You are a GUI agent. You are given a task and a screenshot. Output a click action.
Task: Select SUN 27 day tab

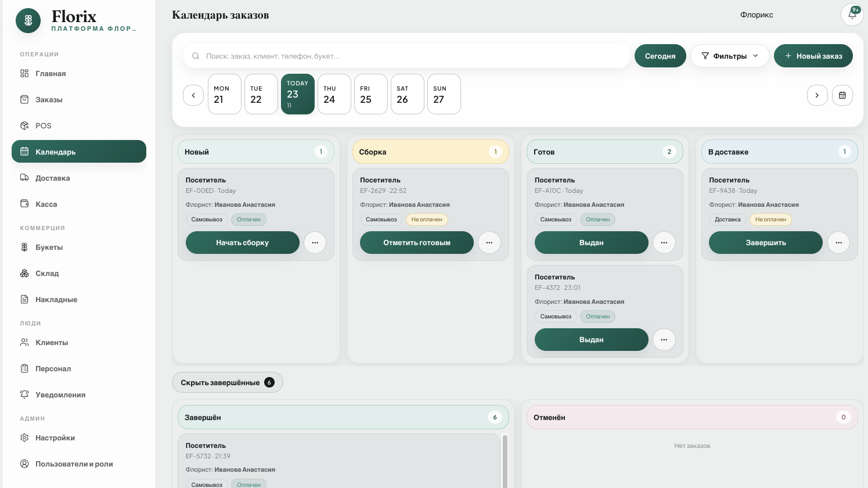point(444,94)
